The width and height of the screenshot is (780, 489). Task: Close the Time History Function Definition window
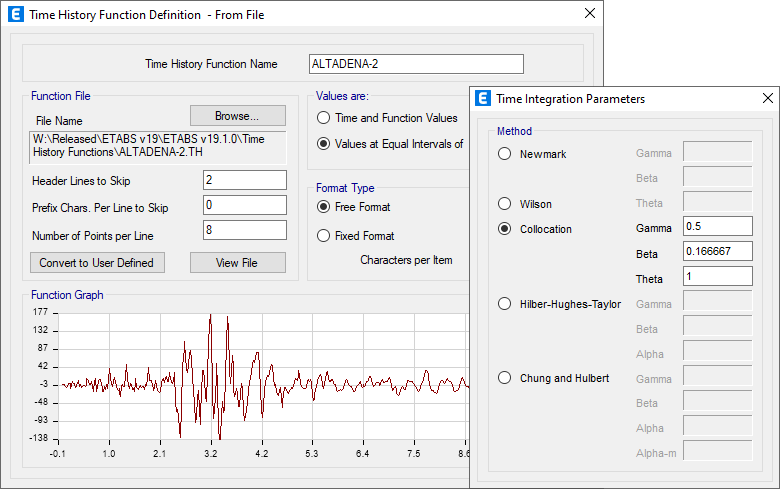[590, 14]
